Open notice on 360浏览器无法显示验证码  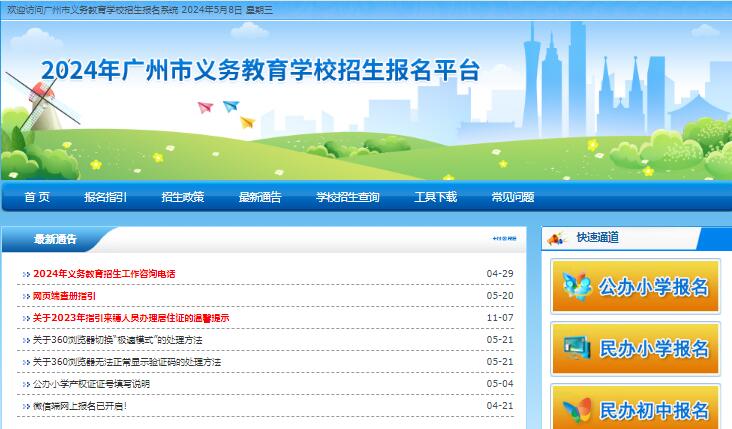point(127,362)
